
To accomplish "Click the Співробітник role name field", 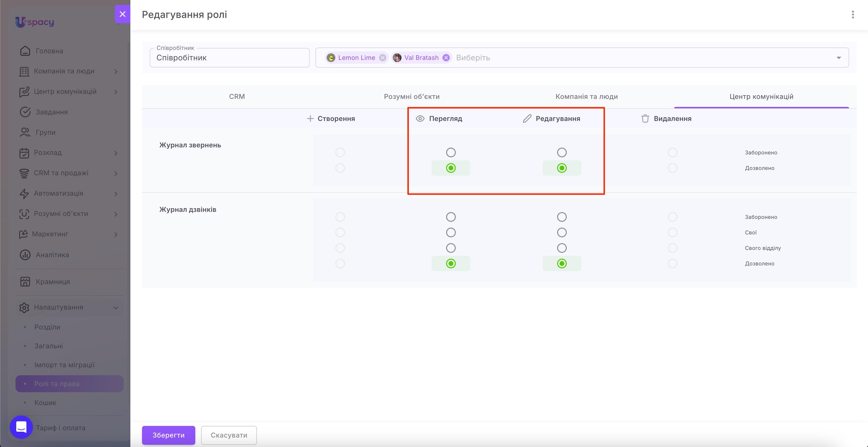I will [x=229, y=58].
